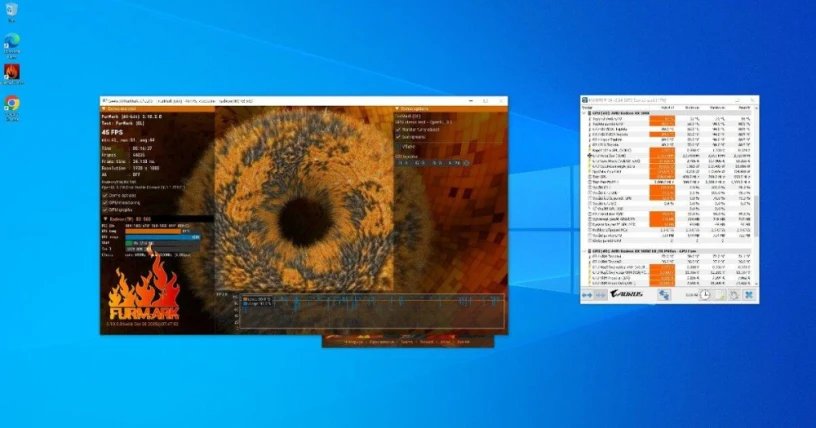816x428 pixels.
Task: Open Google Chrome desktop shortcut
Action: tap(12, 104)
